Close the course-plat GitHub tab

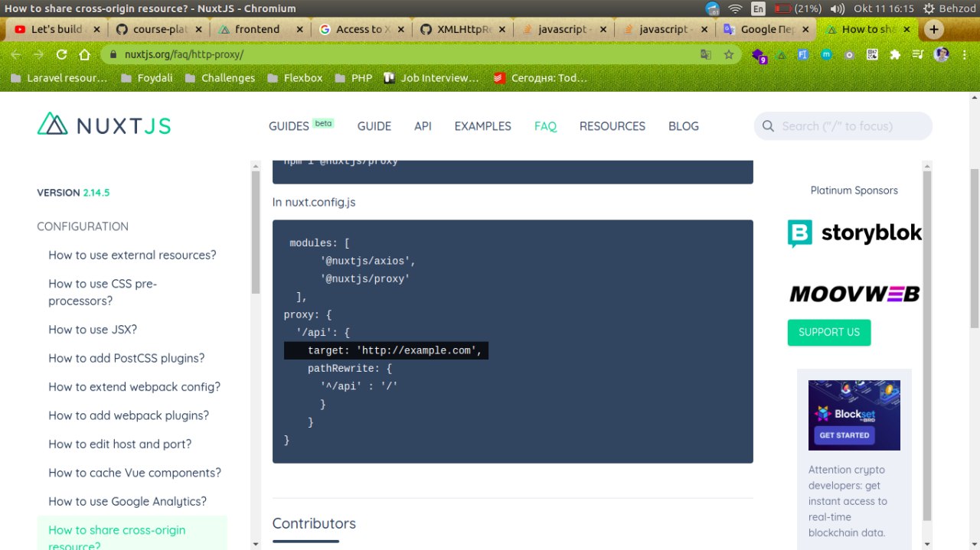(x=198, y=30)
